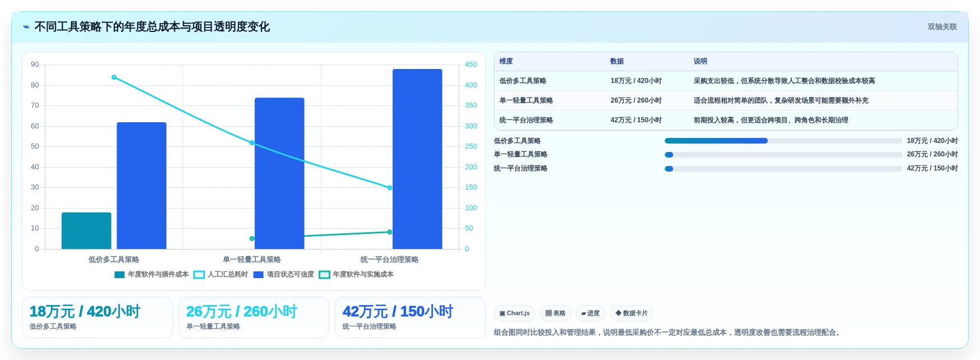Toggle the 年度软件与插件成本 legend item
980x360 pixels.
(151, 275)
